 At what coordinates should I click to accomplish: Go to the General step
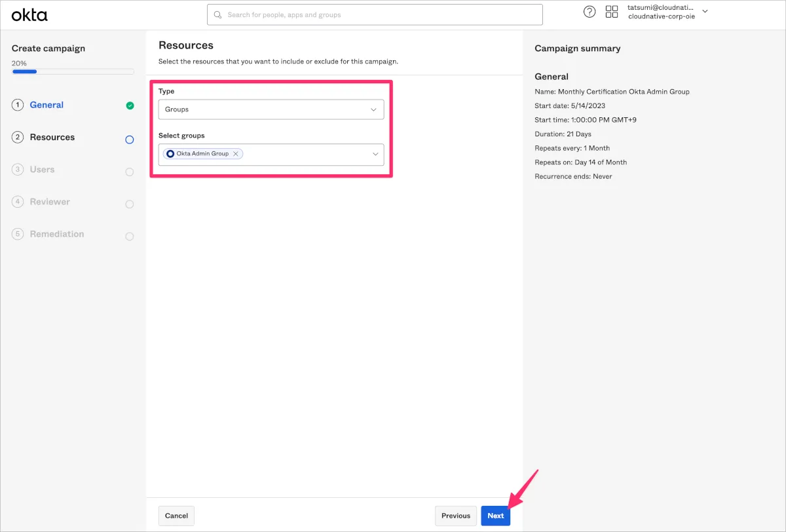pyautogui.click(x=47, y=105)
